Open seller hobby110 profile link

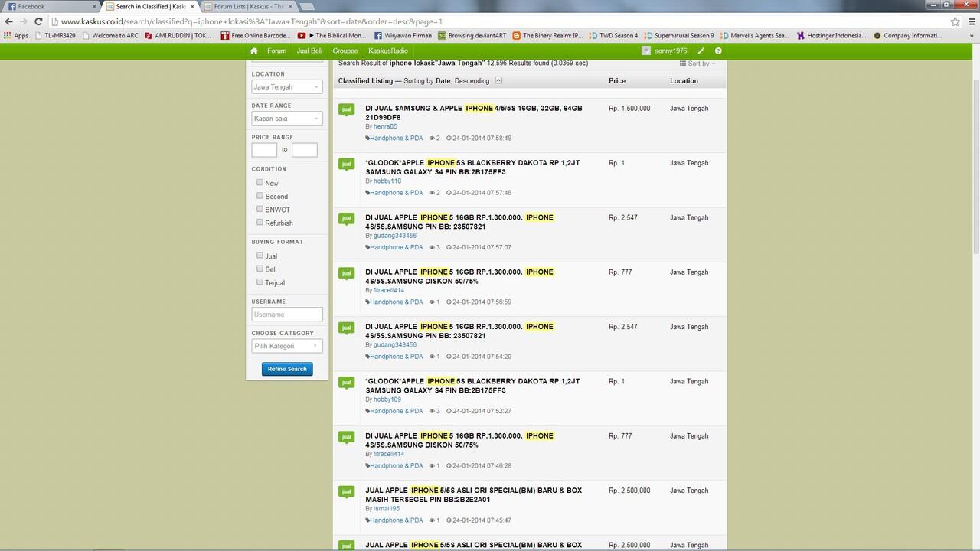tap(387, 181)
